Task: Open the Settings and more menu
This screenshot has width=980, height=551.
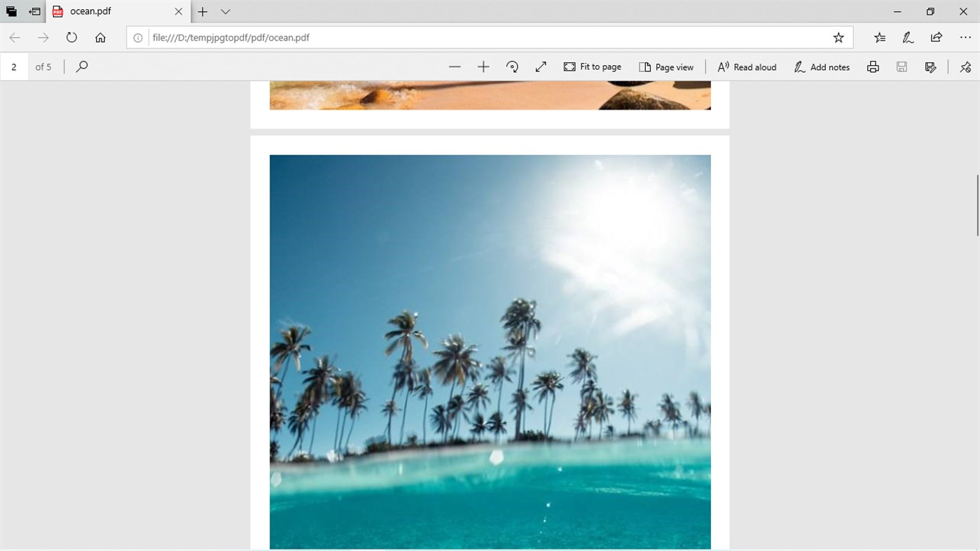Action: pos(964,37)
